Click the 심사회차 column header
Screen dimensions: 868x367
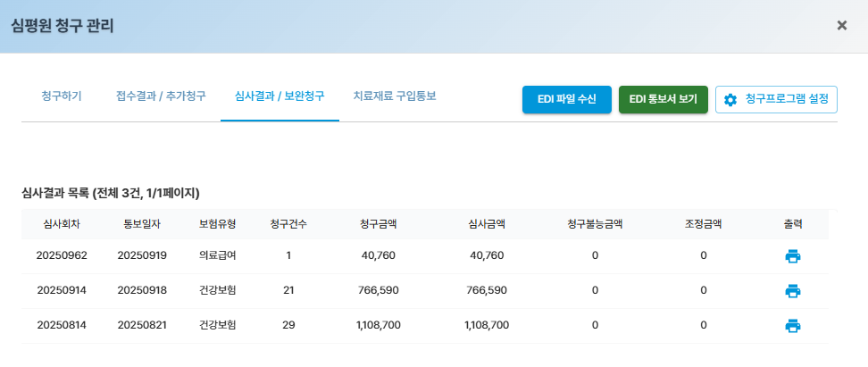pos(62,224)
